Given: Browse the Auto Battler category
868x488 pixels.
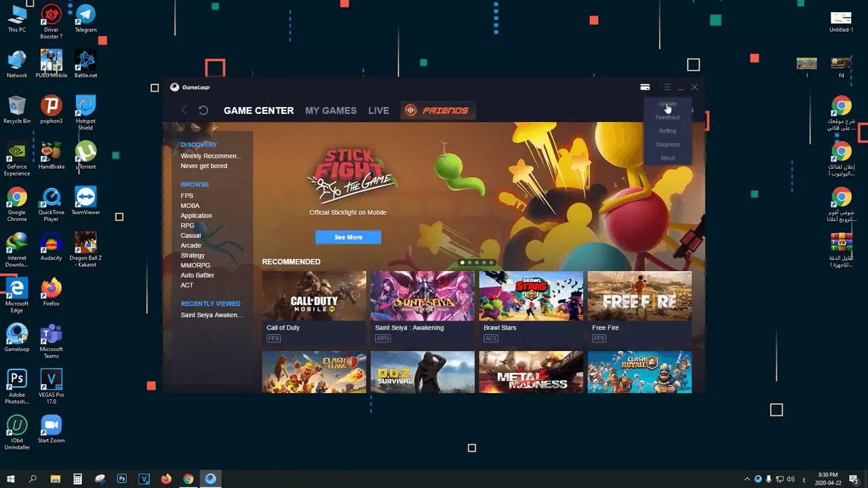Looking at the screenshot, I should 197,275.
